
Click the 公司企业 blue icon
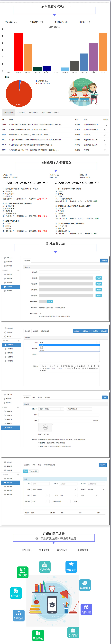pyautogui.click(x=19, y=615)
